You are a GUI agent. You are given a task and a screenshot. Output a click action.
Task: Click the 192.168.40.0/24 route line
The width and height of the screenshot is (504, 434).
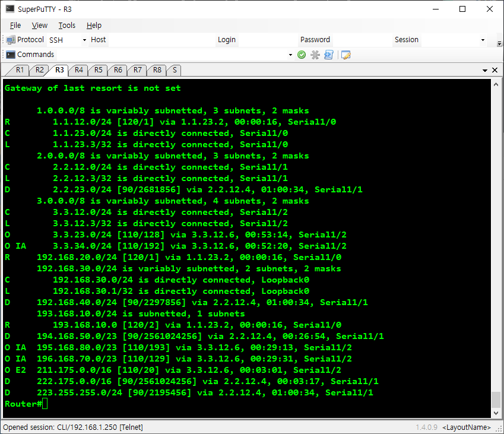click(186, 303)
